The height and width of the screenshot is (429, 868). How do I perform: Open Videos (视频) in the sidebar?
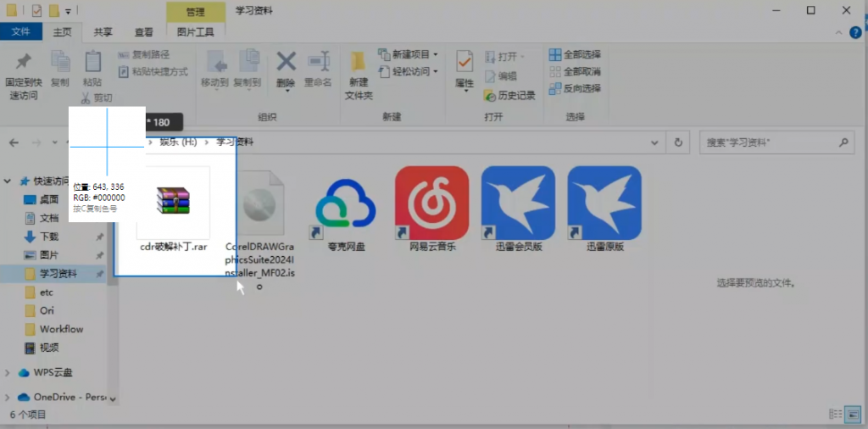pos(42,348)
